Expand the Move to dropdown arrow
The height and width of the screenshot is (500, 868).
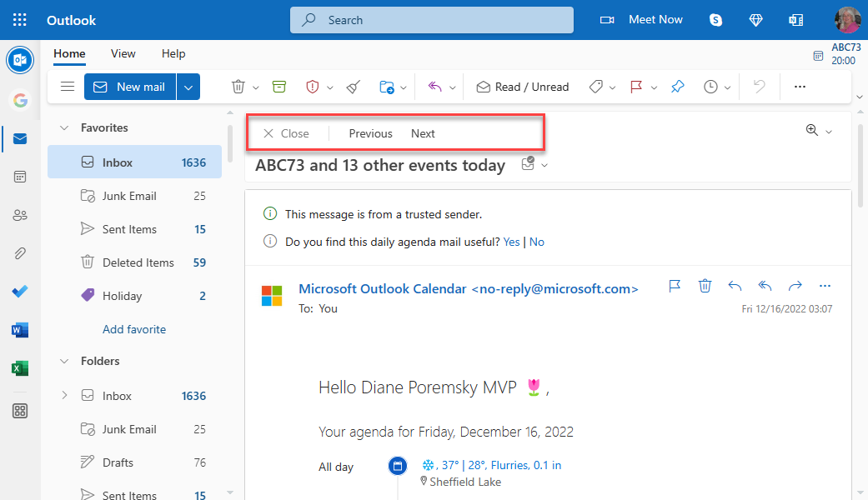(404, 87)
